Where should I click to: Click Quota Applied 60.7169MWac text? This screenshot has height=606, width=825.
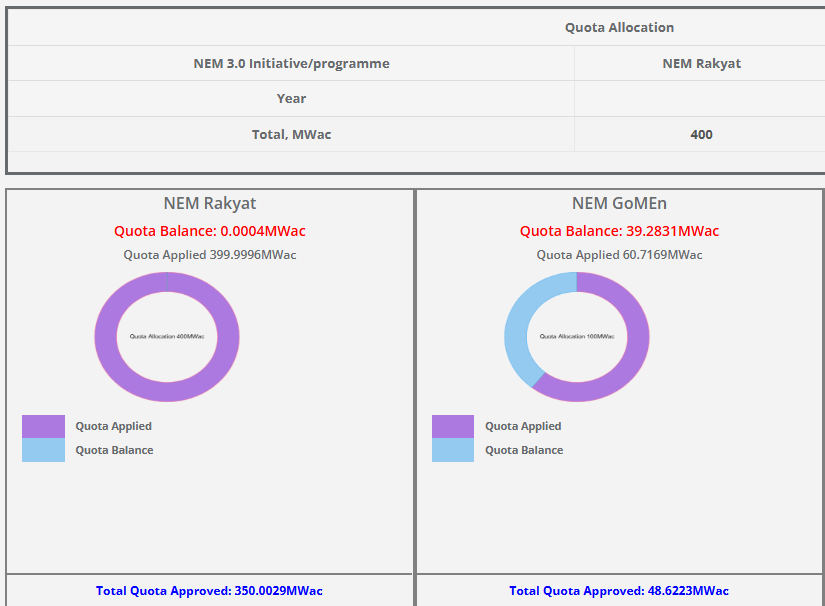(619, 255)
